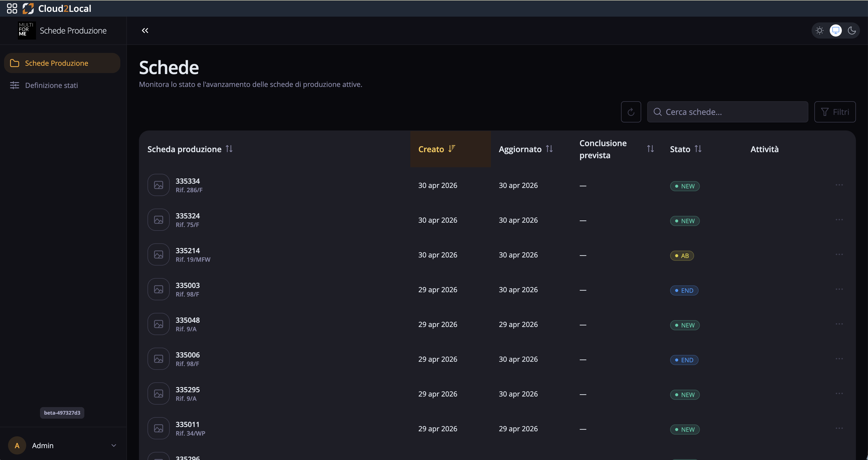Open scheda 335324 Rif. 75/F
Image resolution: width=868 pixels, height=460 pixels.
(x=188, y=220)
